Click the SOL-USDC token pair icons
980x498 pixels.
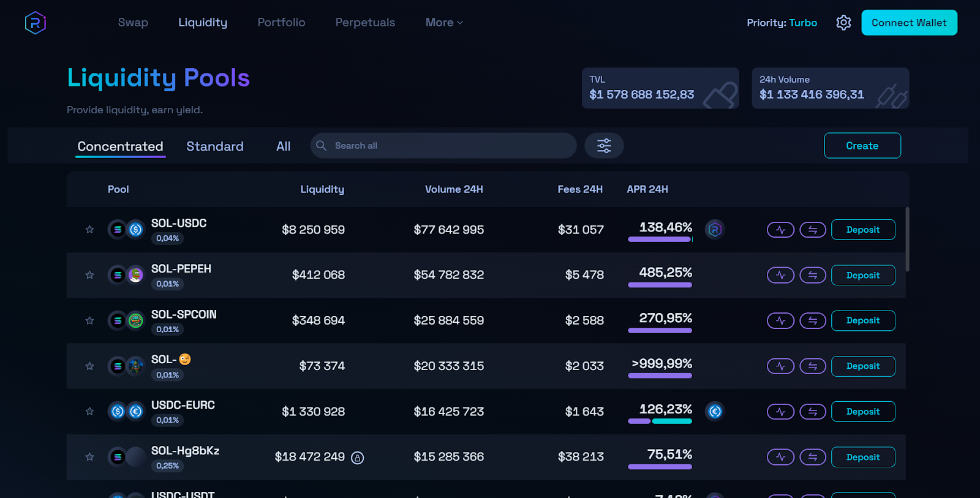126,230
